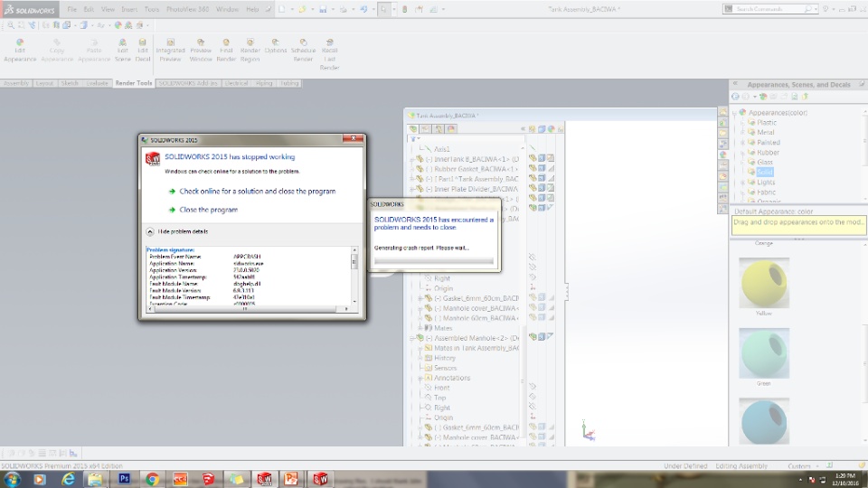Select the Render Region tool

pyautogui.click(x=250, y=51)
